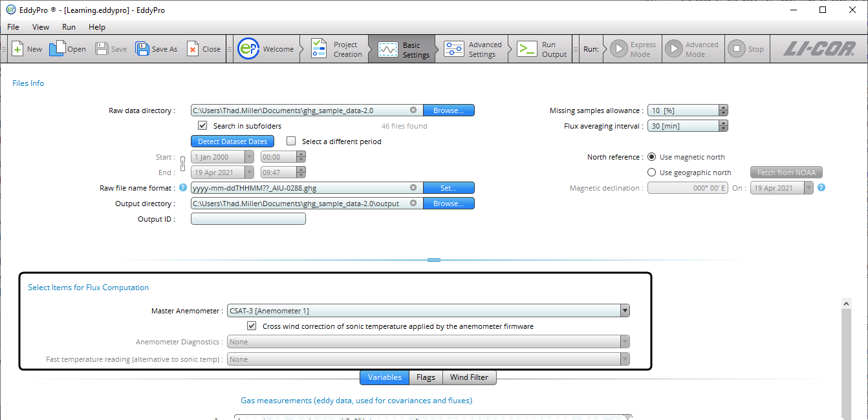Switch to the Wind Filter tab
The width and height of the screenshot is (868, 420).
tap(469, 377)
